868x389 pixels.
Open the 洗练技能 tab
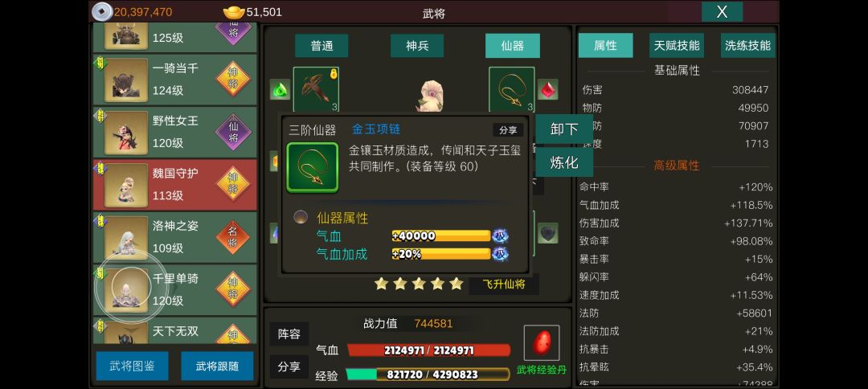click(748, 45)
